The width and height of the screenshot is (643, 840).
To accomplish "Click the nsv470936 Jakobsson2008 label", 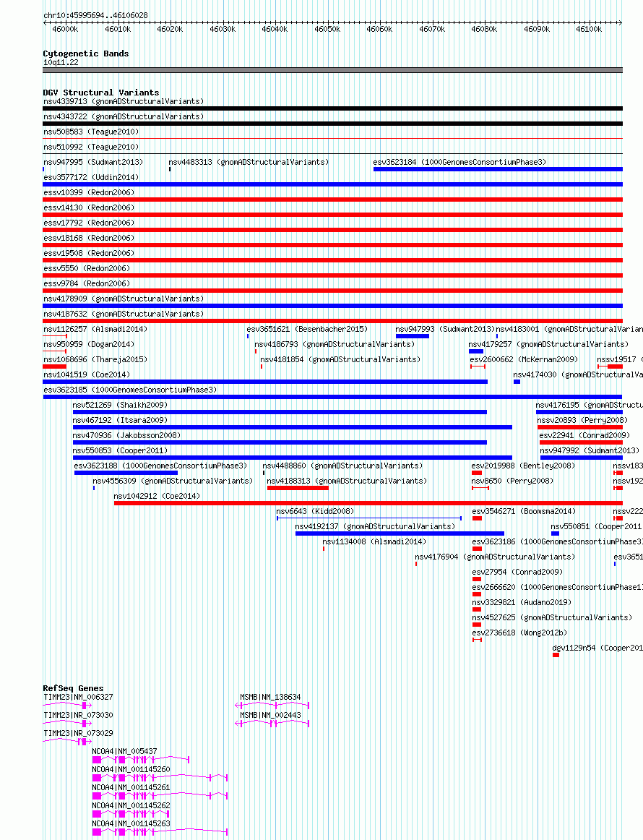I will click(126, 435).
